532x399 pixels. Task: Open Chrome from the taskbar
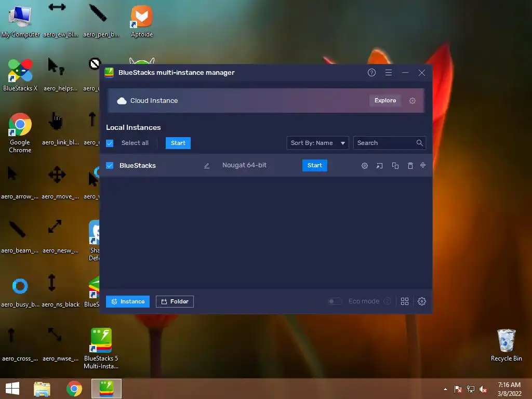click(74, 389)
